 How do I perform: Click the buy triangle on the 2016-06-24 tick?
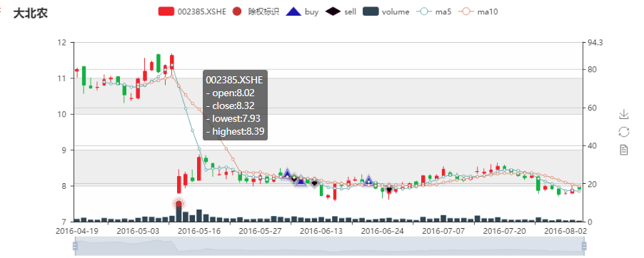[368, 180]
